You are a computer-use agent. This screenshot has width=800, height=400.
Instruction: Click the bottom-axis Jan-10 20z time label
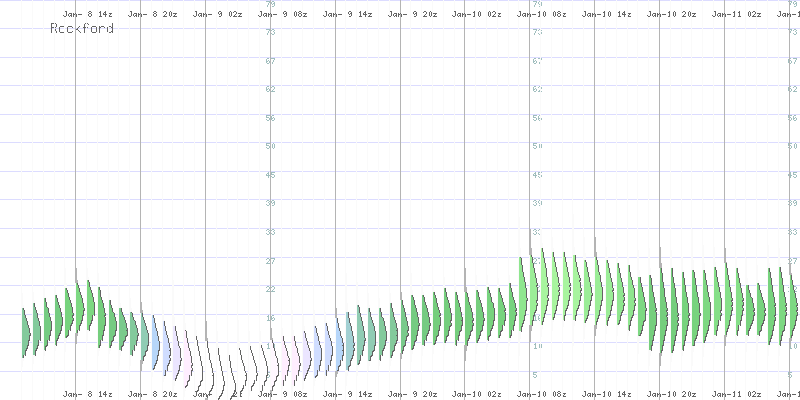tap(672, 394)
